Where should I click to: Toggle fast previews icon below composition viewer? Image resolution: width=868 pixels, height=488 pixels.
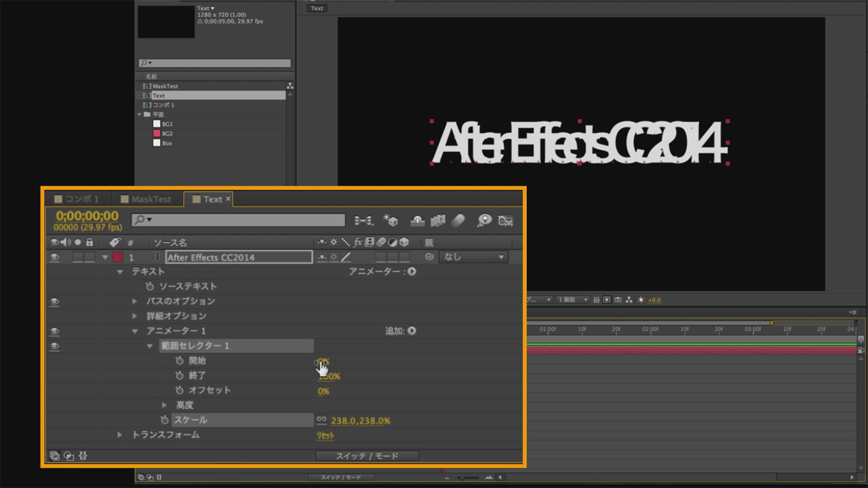(x=607, y=300)
